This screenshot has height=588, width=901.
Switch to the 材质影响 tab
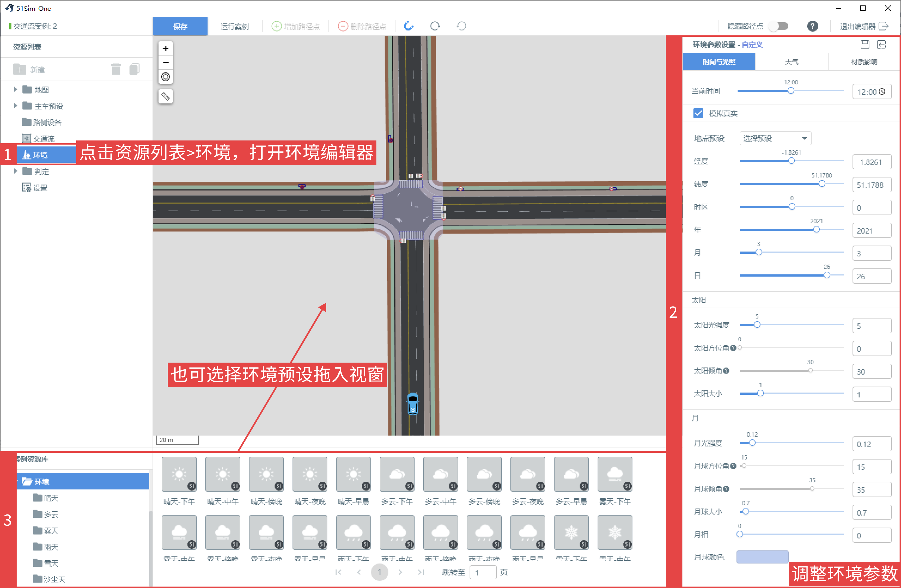864,62
